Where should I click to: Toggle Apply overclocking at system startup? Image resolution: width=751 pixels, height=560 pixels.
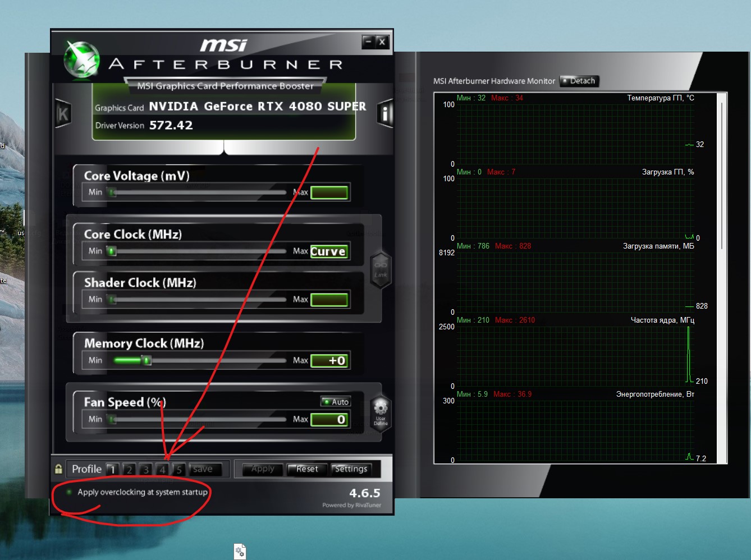pyautogui.click(x=138, y=492)
